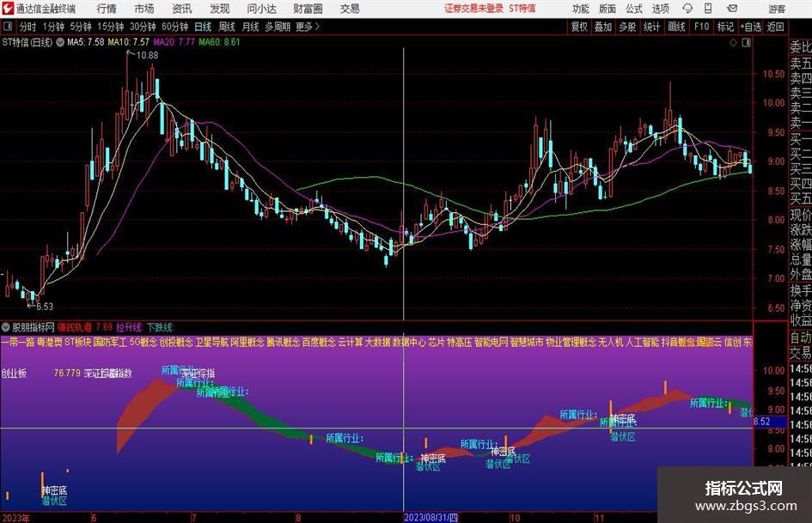Click the 统计 statistics button

(x=652, y=27)
